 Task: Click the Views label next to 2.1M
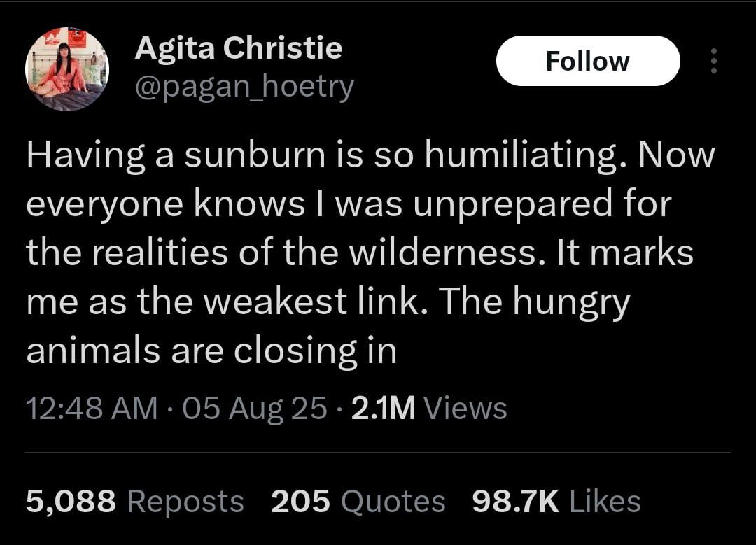click(465, 408)
